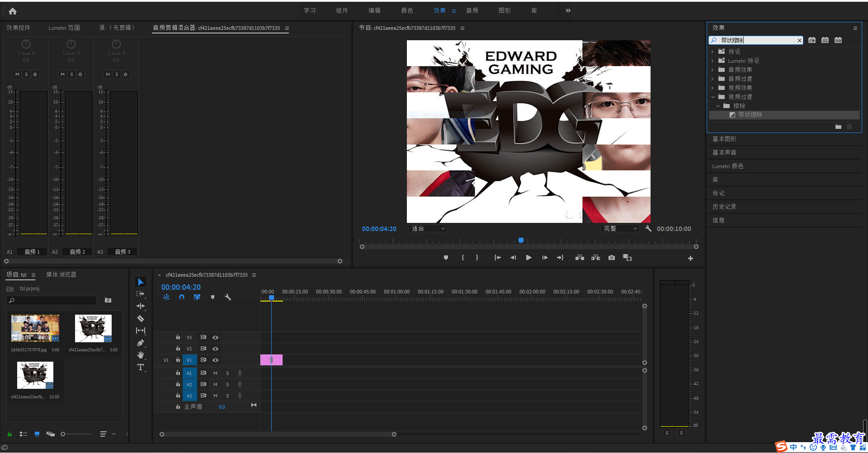Image resolution: width=868 pixels, height=453 pixels.
Task: Expand the 预设 effects folder
Action: 712,52
